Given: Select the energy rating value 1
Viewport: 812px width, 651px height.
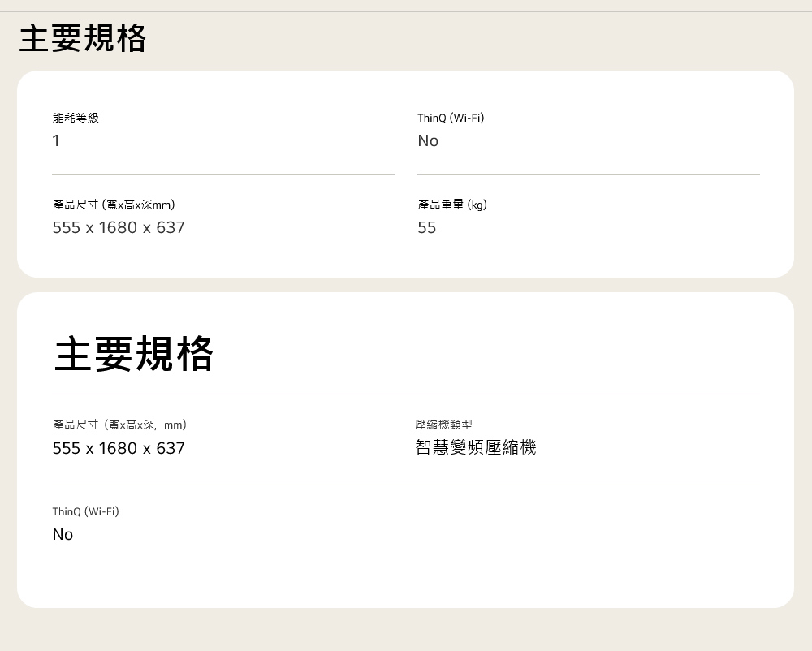Looking at the screenshot, I should tap(56, 141).
